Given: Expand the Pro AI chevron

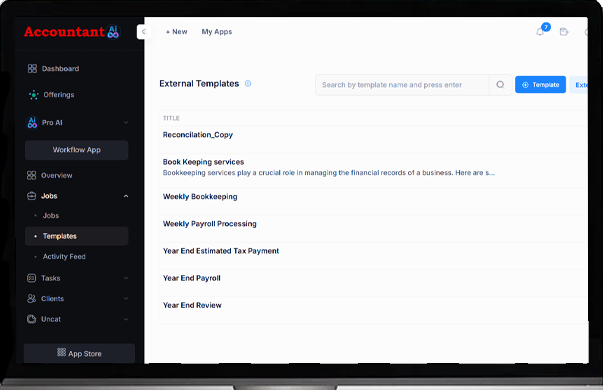Looking at the screenshot, I should (x=126, y=123).
